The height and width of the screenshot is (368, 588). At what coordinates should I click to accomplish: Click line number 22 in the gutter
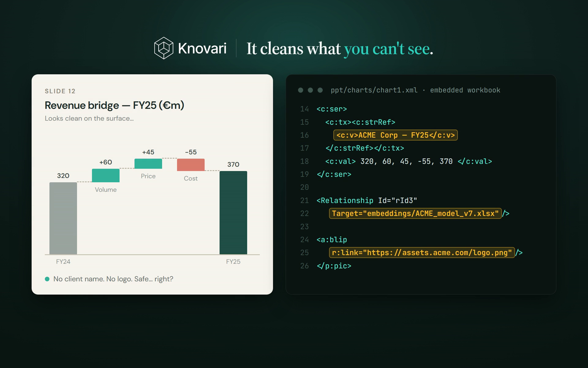tap(304, 213)
